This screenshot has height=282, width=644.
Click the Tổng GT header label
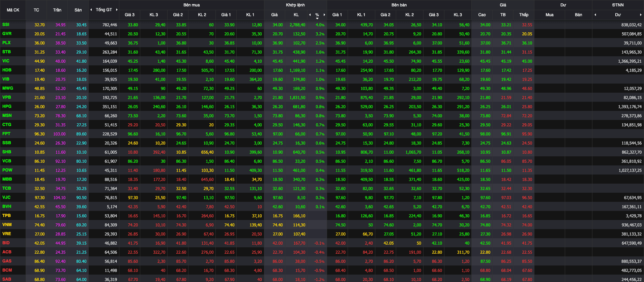tap(104, 10)
